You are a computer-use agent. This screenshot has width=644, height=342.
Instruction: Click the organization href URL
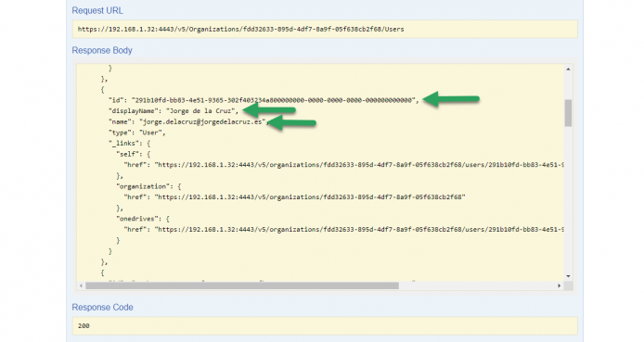pos(310,196)
